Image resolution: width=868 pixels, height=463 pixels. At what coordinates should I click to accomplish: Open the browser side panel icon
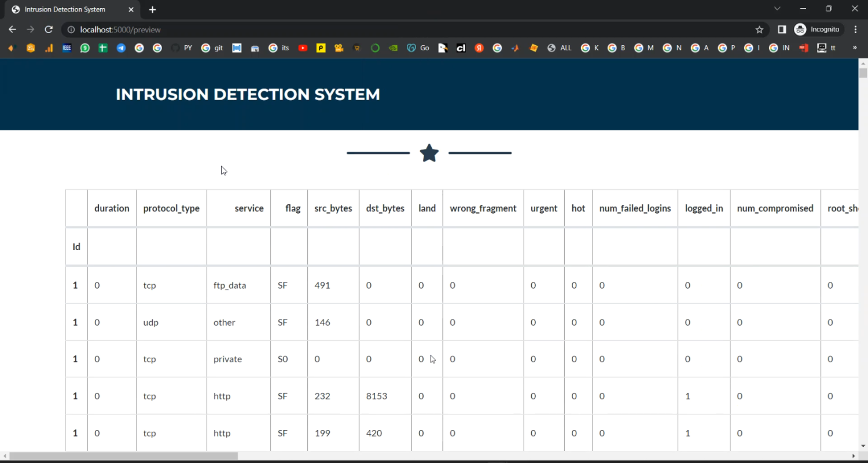[x=782, y=29]
